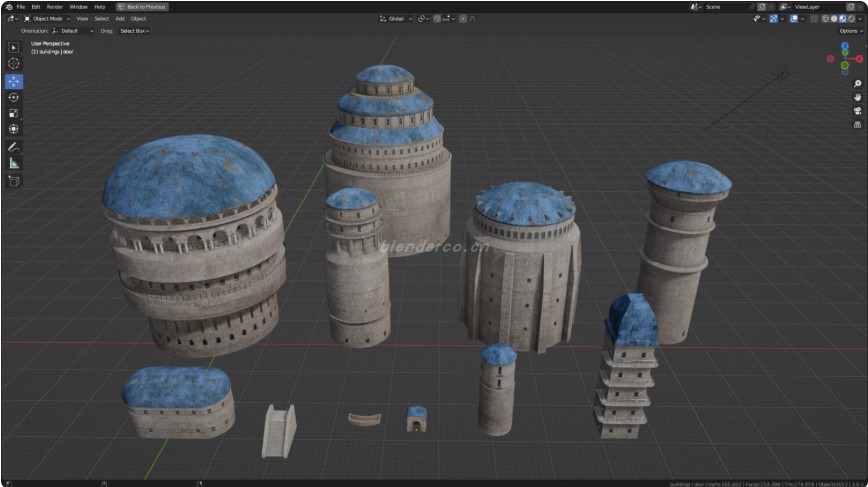868x487 pixels.
Task: Open the Help menu
Action: [x=100, y=7]
